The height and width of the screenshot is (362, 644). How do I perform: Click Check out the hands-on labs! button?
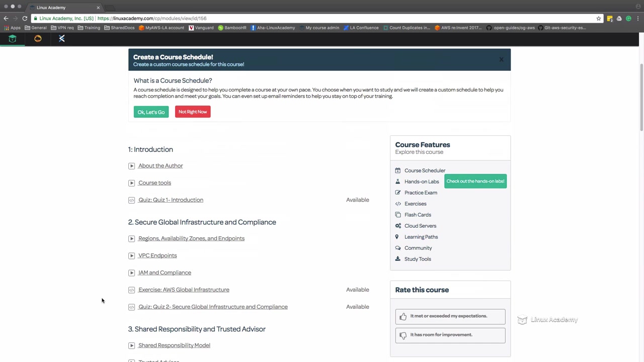[475, 181]
